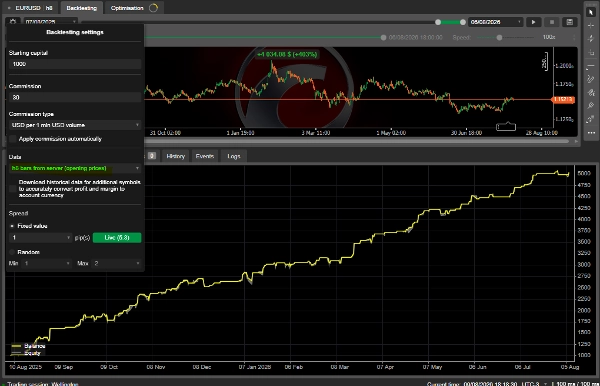The width and height of the screenshot is (600, 386).
Task: Stop the backtest with stop button
Action: pos(552,22)
